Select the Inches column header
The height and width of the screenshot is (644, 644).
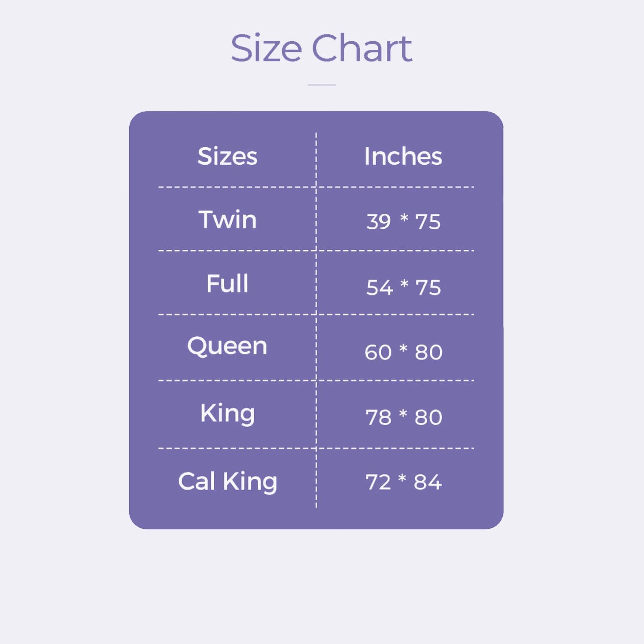point(403,156)
